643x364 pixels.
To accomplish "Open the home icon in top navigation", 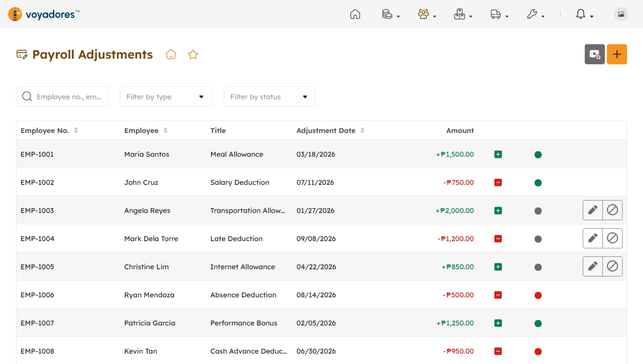I will point(355,14).
